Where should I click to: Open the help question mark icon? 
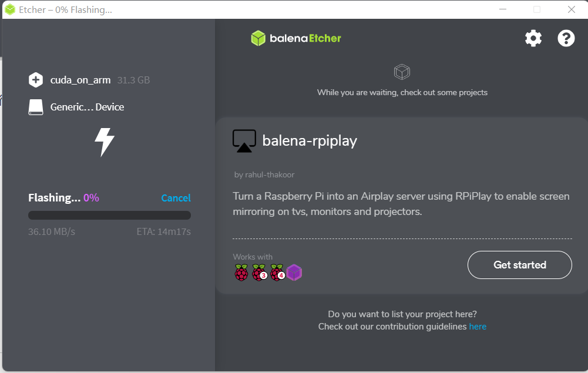coord(566,38)
